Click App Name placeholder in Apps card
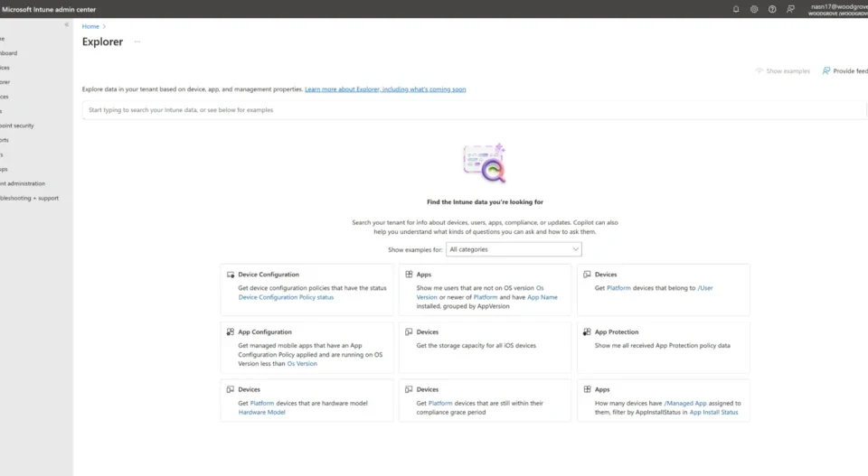The image size is (868, 476). (x=542, y=297)
